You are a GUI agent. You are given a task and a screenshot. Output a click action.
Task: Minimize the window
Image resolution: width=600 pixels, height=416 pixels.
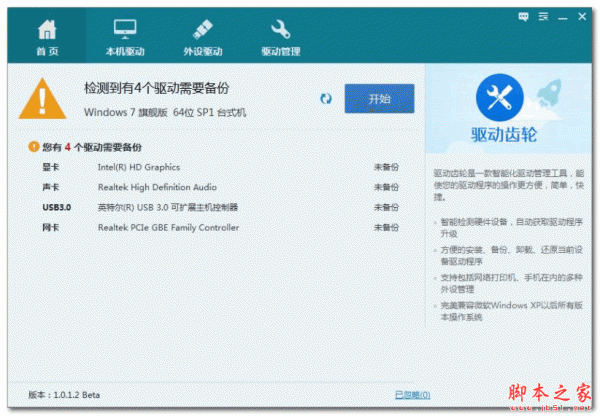coord(562,18)
